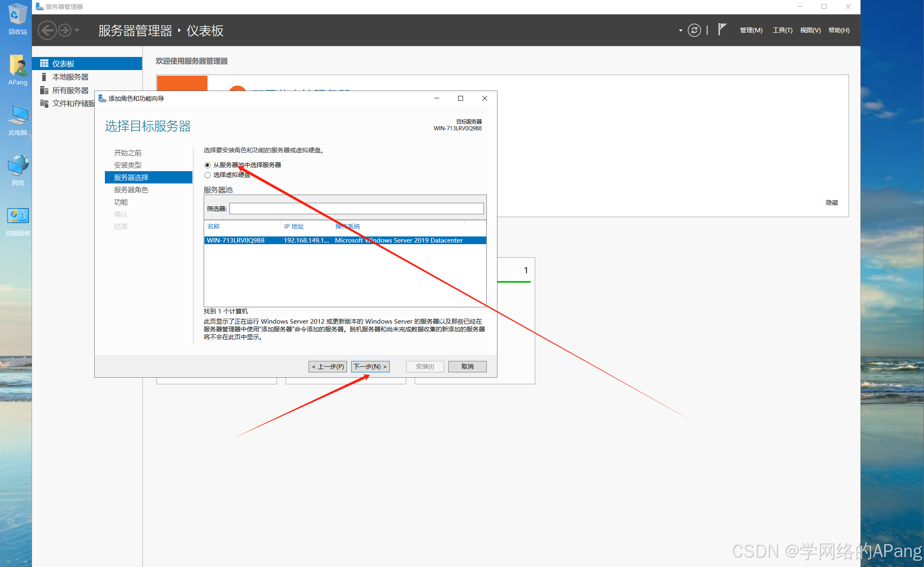The height and width of the screenshot is (567, 924).
Task: Click the filter input field
Action: coord(356,209)
